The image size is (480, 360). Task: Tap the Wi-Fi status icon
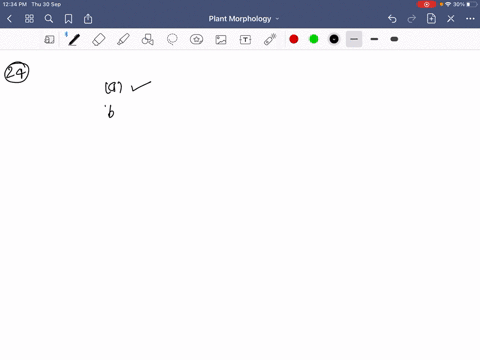pos(448,4)
